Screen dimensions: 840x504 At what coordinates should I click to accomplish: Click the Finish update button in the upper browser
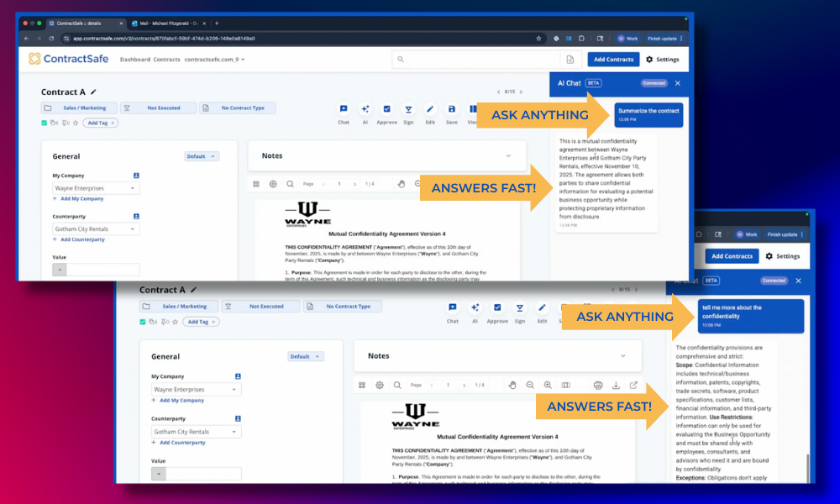point(664,39)
